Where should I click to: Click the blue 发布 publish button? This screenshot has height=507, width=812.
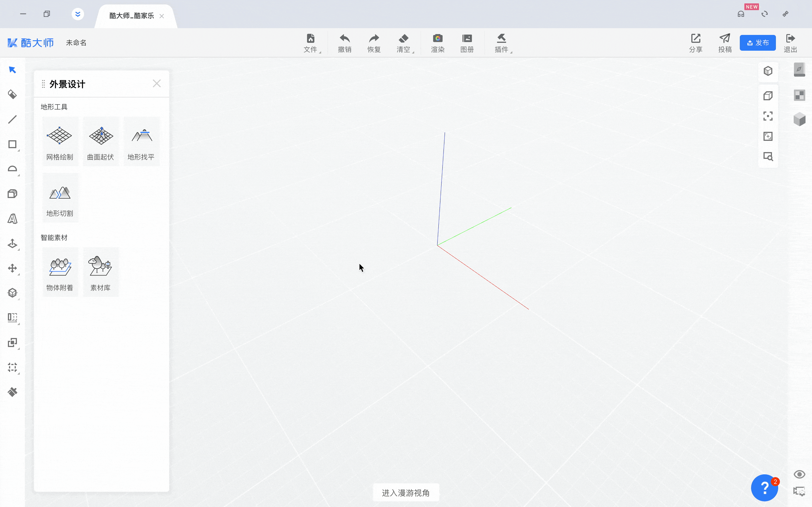(x=758, y=43)
